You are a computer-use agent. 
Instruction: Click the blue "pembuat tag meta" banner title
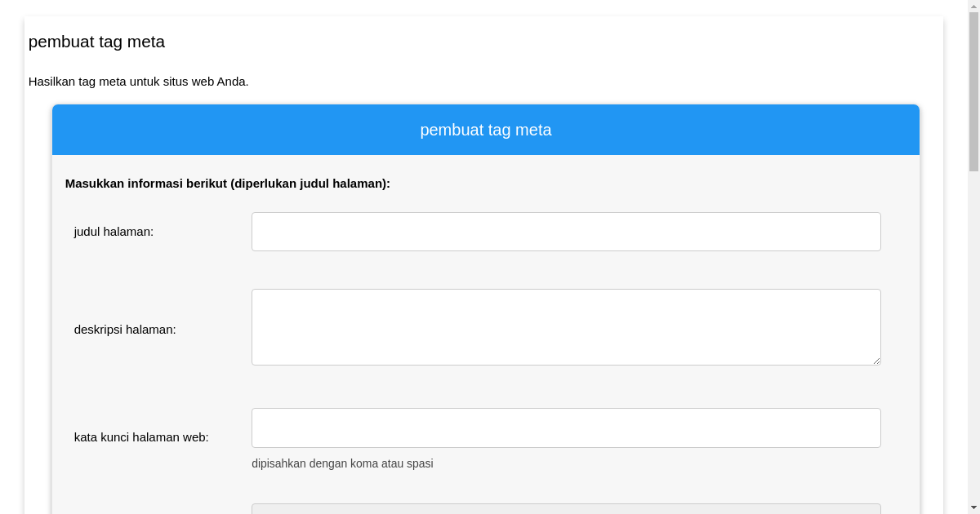pyautogui.click(x=485, y=130)
